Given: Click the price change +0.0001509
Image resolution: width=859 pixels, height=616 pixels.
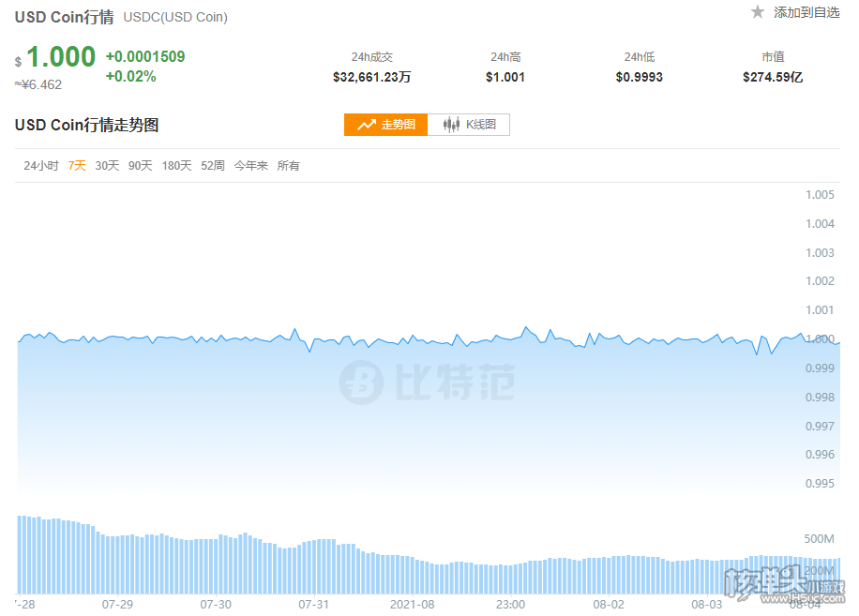Looking at the screenshot, I should click(x=145, y=56).
